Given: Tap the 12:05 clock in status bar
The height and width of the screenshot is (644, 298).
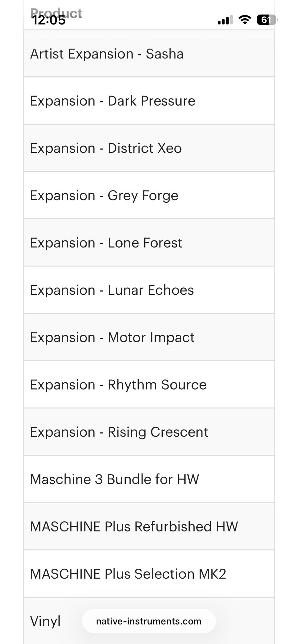Looking at the screenshot, I should (x=49, y=20).
